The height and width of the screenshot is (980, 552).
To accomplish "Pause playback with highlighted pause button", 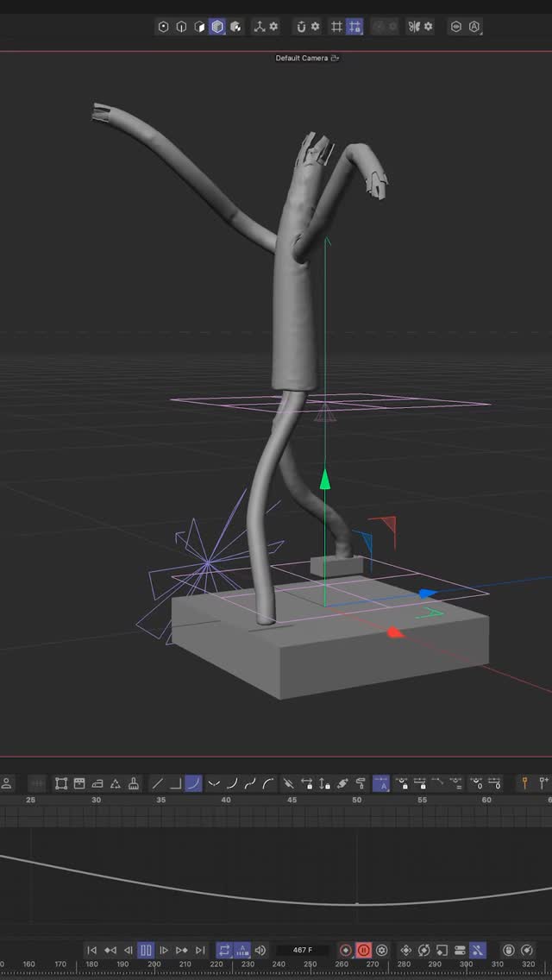I will coord(146,950).
